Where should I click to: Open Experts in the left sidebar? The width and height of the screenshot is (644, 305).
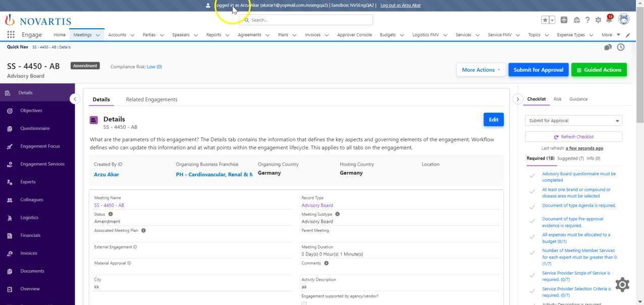(x=28, y=182)
